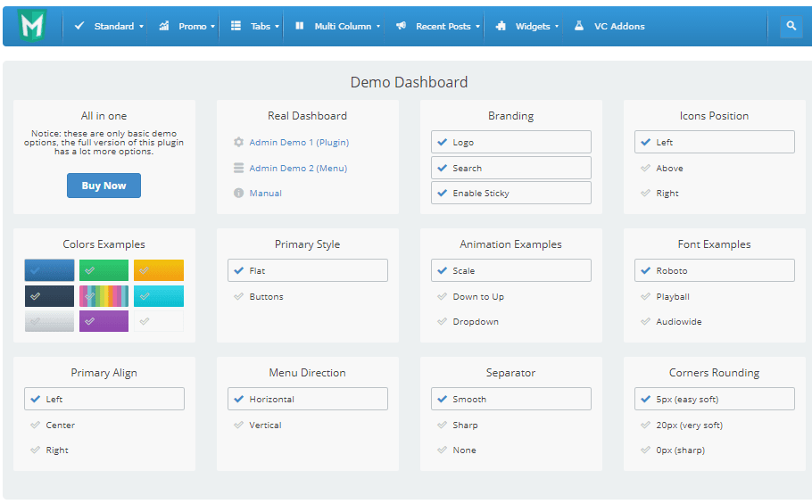This screenshot has height=504, width=812.
Task: Select Horizontal menu direction
Action: [x=308, y=399]
